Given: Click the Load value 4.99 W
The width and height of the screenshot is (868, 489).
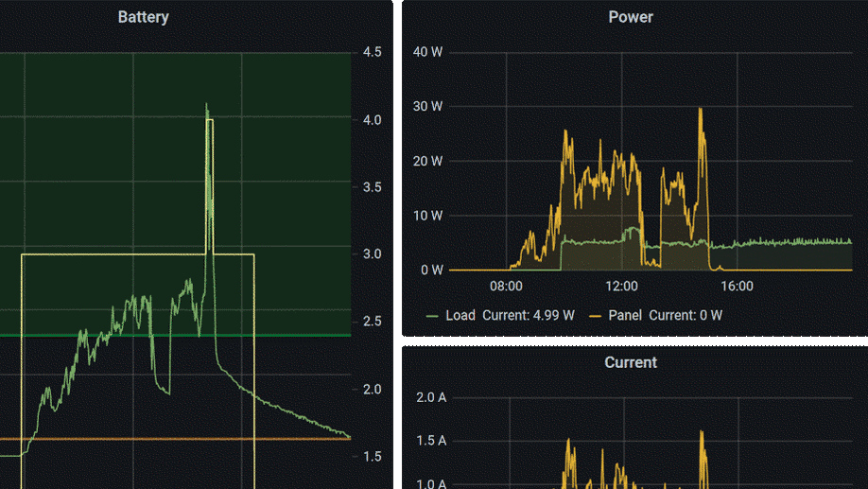Looking at the screenshot, I should 553,315.
